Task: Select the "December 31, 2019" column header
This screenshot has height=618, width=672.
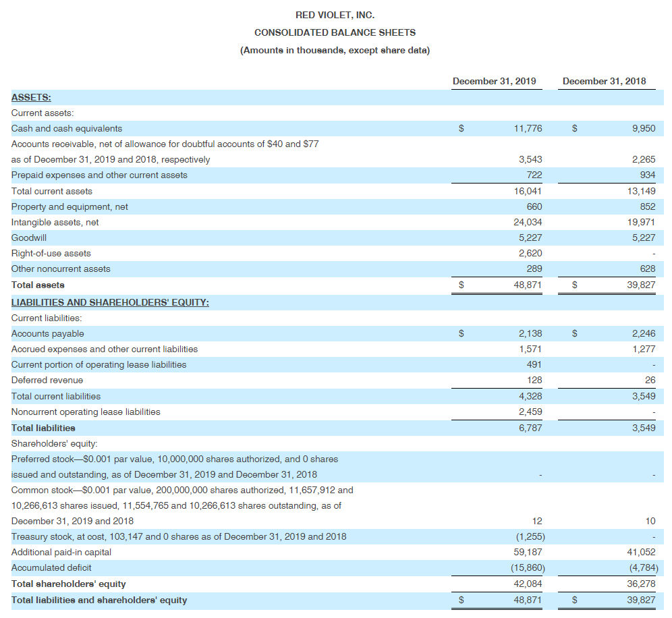Action: tap(494, 81)
